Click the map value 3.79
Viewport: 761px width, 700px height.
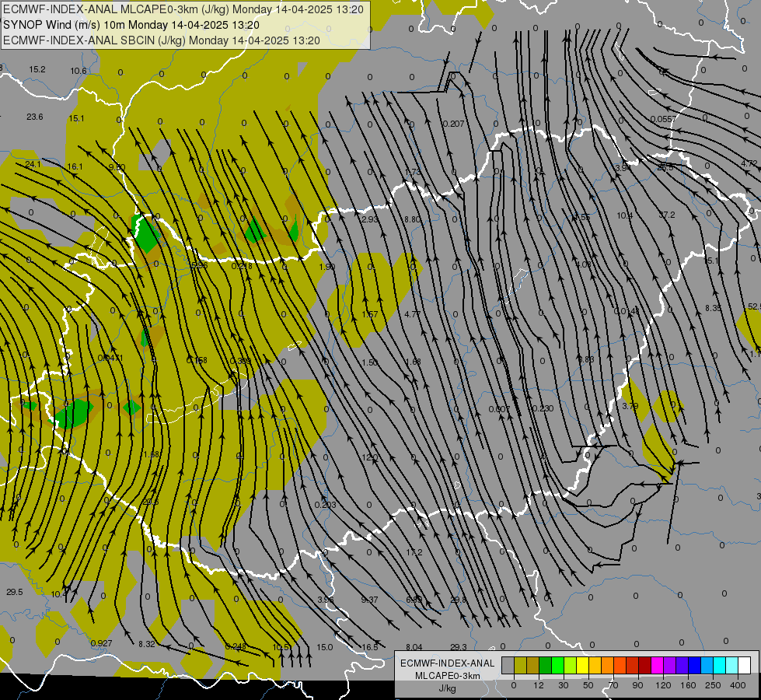630,406
